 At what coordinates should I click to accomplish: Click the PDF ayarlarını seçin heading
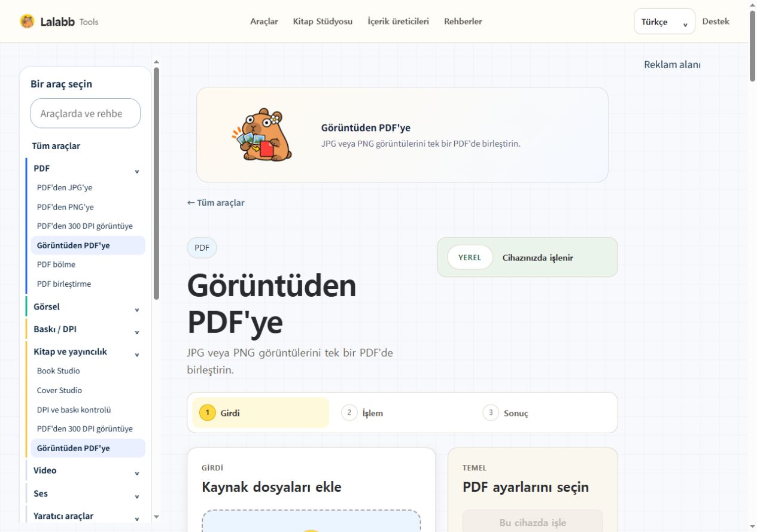pos(525,487)
